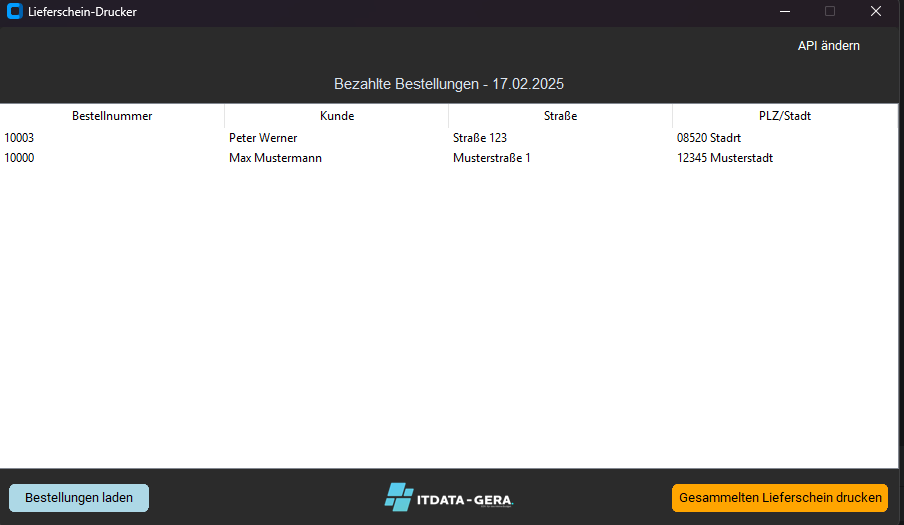
Task: Sort by Bestellnummer column header
Action: [x=112, y=116]
